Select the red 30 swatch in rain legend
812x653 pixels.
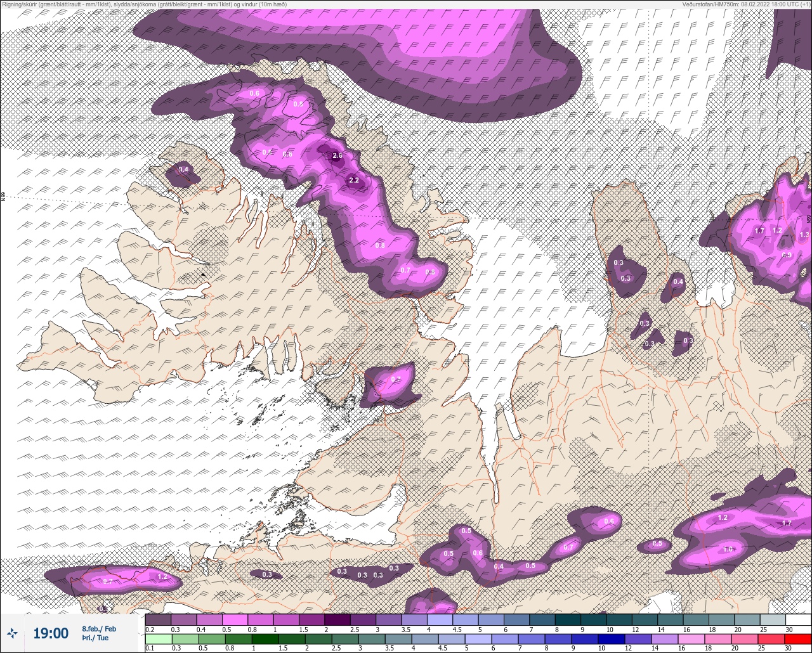click(x=798, y=638)
